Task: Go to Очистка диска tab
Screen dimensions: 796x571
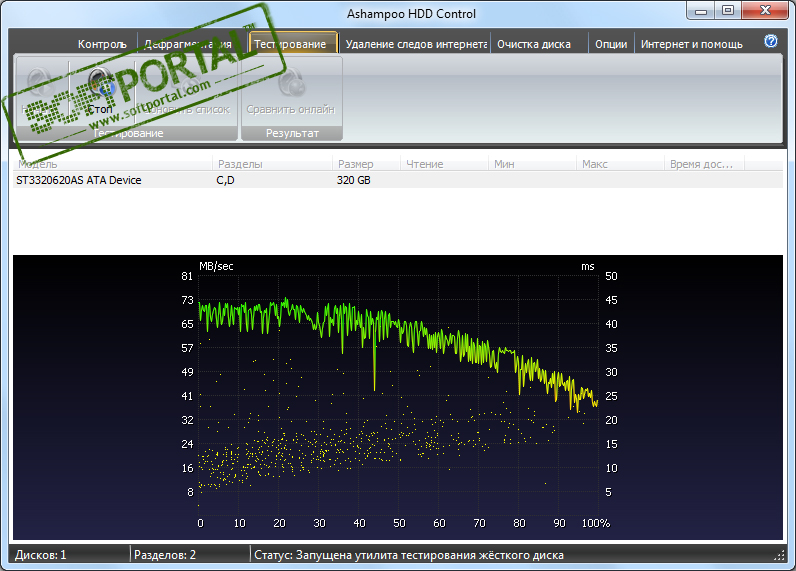Action: pyautogui.click(x=534, y=44)
